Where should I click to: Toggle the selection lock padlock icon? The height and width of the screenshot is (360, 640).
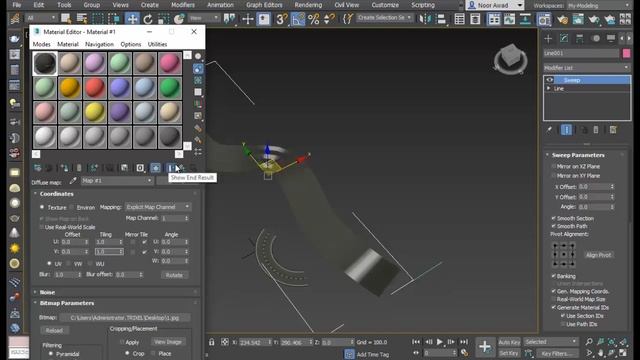click(211, 342)
